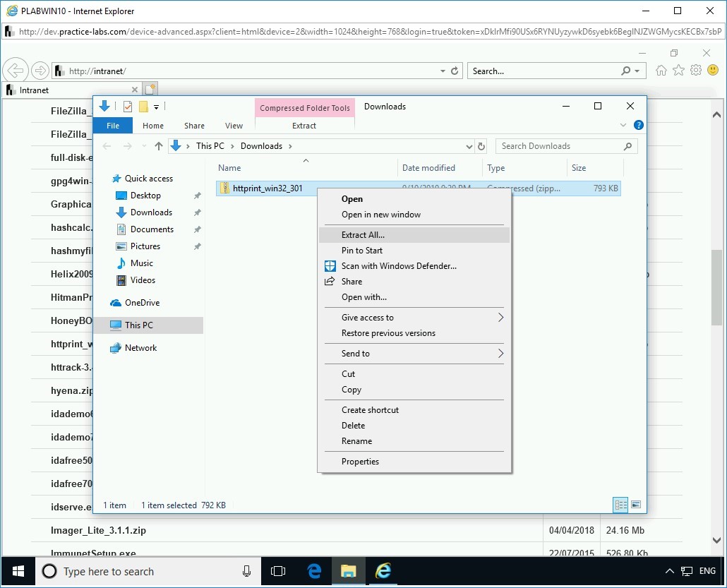727x588 pixels.
Task: Refresh the Downloads folder listing
Action: coord(481,146)
